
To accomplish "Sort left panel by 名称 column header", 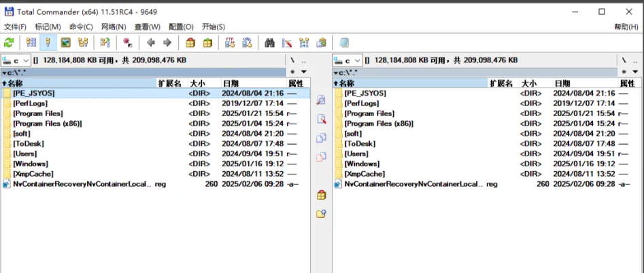I will [x=78, y=84].
